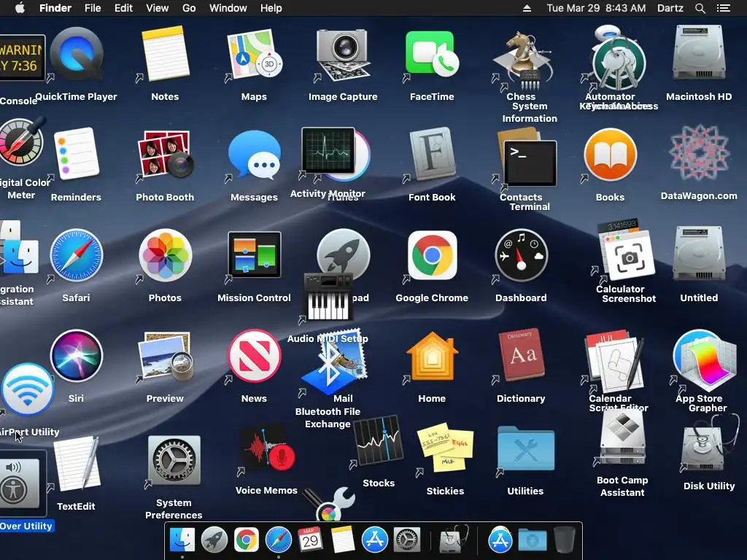Open the Stocks desktop icon
Screen dimensions: 747x560
pos(379,440)
